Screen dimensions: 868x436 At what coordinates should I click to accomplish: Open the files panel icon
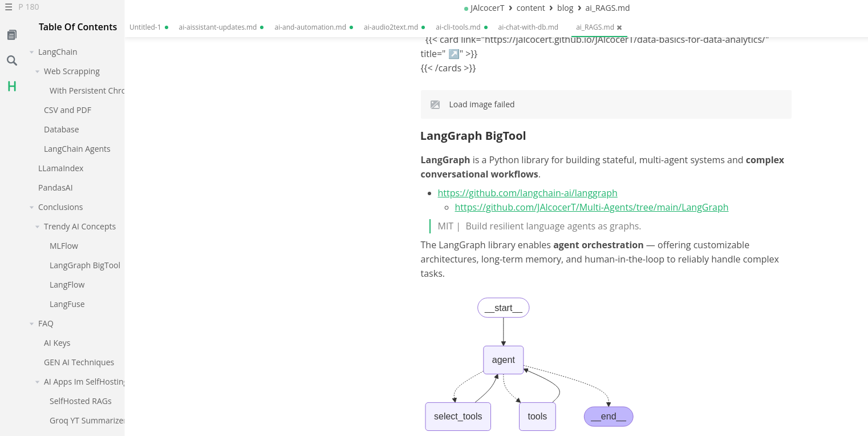tap(11, 35)
